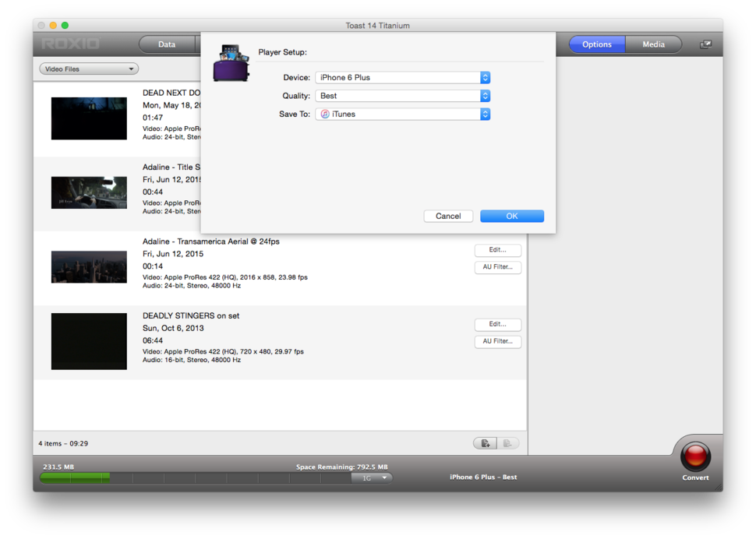Click OK in Player Setup dialog
Screen dimensions: 756x539
512,217
